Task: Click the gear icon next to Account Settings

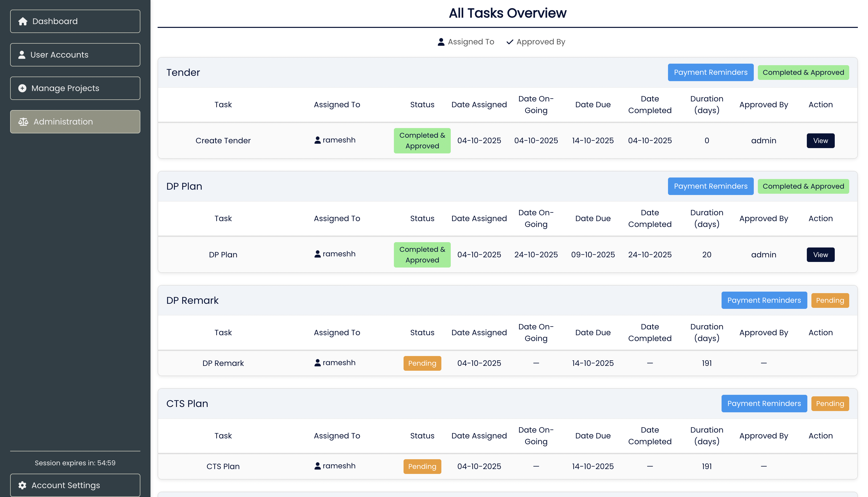Action: click(x=23, y=485)
